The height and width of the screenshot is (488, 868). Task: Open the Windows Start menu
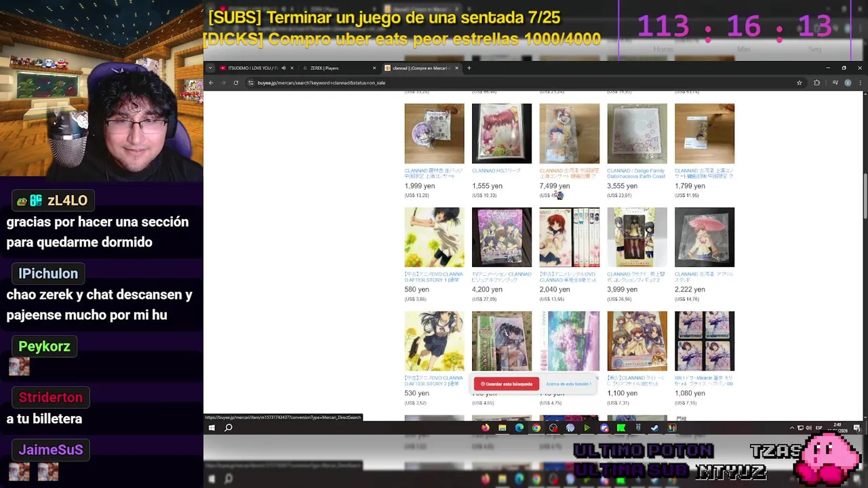point(212,428)
